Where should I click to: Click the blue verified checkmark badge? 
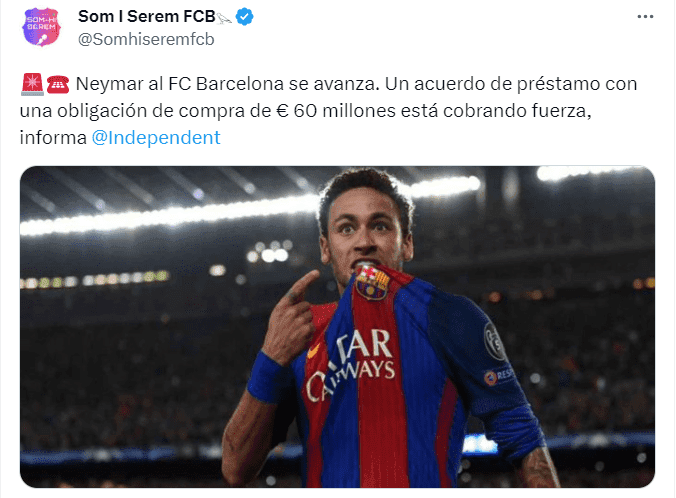point(244,17)
